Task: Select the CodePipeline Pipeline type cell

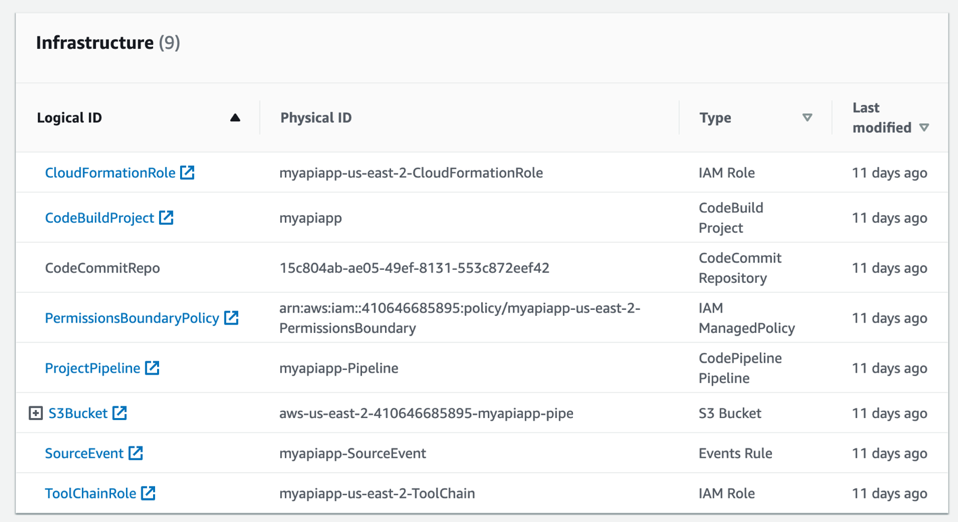Action: [740, 368]
